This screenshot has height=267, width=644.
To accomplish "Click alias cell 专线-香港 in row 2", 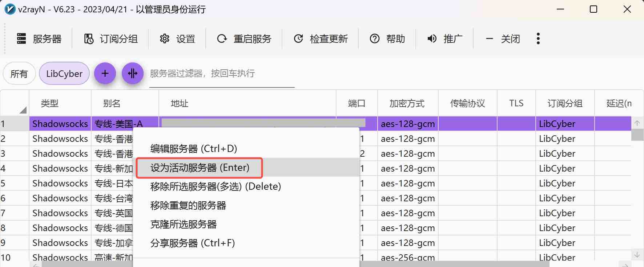I will (x=112, y=139).
